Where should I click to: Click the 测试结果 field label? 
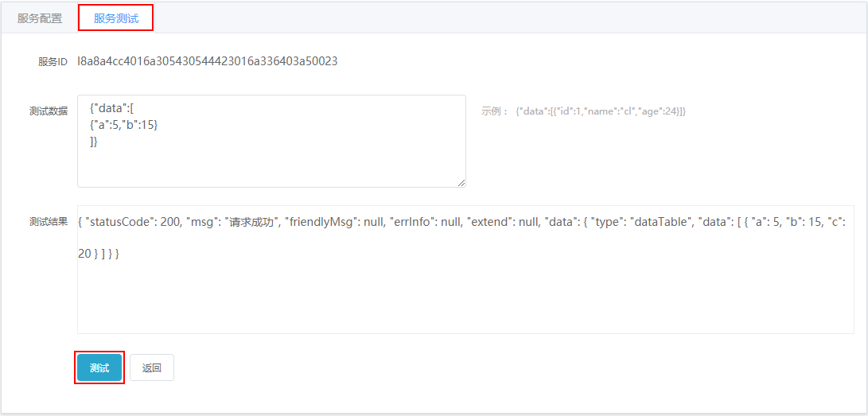(x=49, y=222)
